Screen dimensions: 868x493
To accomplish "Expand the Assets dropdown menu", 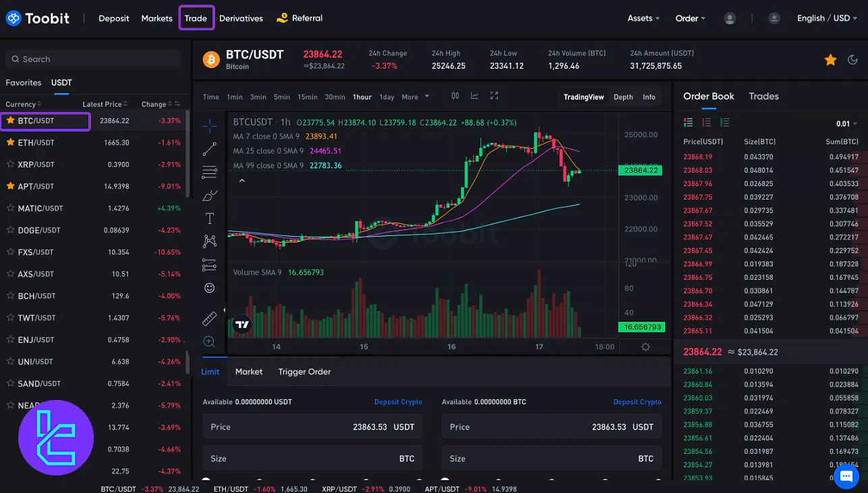I will [x=643, y=18].
